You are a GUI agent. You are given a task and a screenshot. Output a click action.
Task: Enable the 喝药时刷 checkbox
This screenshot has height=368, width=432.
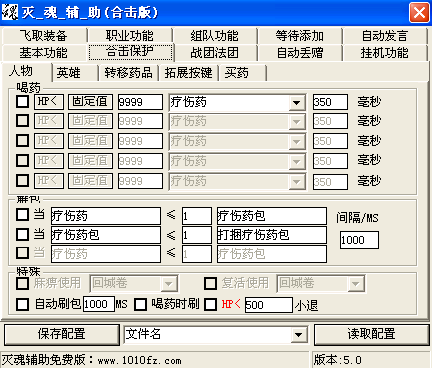tap(140, 304)
